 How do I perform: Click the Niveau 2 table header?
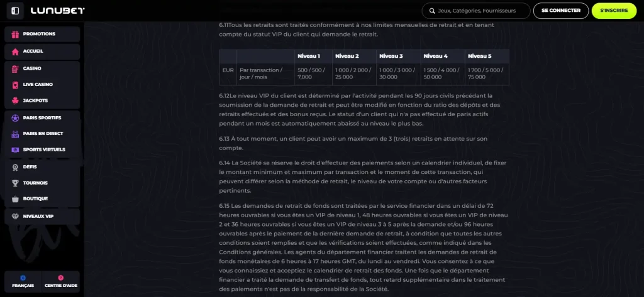pyautogui.click(x=355, y=57)
